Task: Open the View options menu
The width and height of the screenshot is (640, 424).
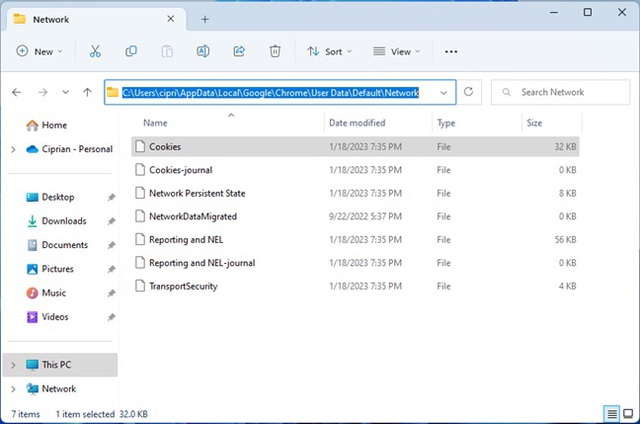Action: click(x=396, y=51)
